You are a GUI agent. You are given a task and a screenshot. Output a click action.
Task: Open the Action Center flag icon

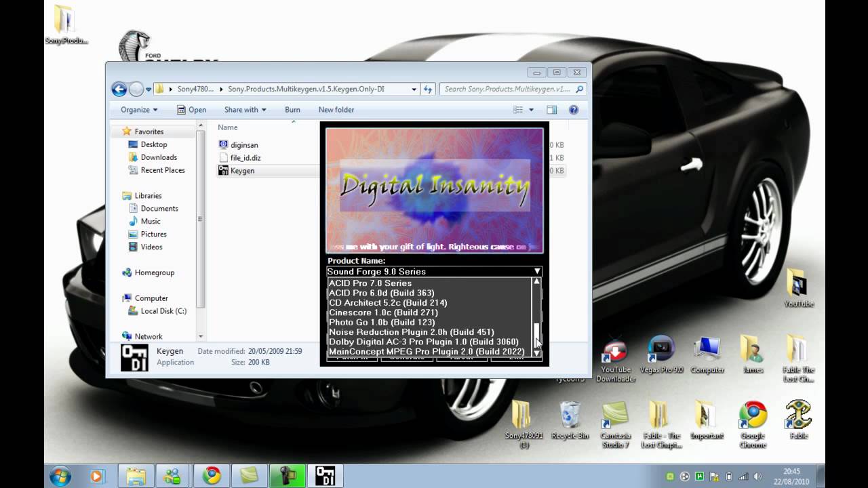(714, 476)
